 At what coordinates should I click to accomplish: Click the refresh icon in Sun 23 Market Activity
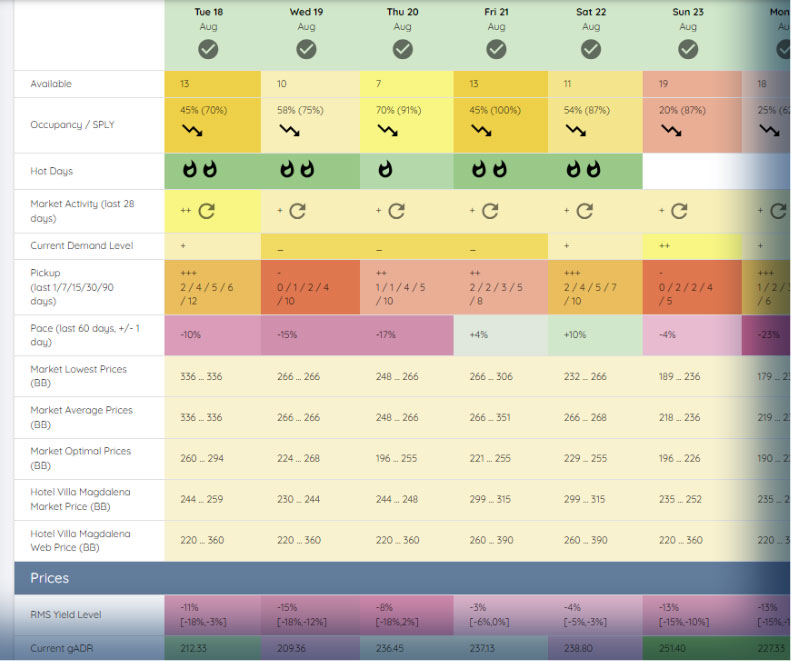point(679,211)
